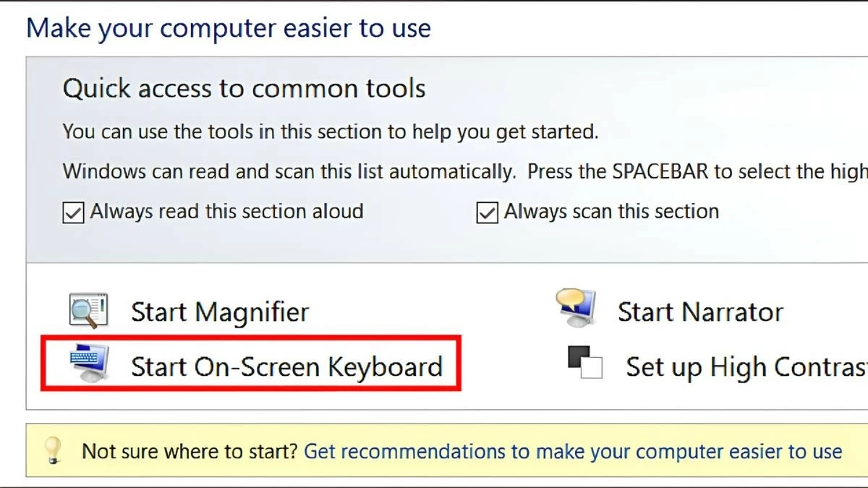Open Get recommendations to make computer easier link
The width and height of the screenshot is (868, 488).
click(572, 452)
